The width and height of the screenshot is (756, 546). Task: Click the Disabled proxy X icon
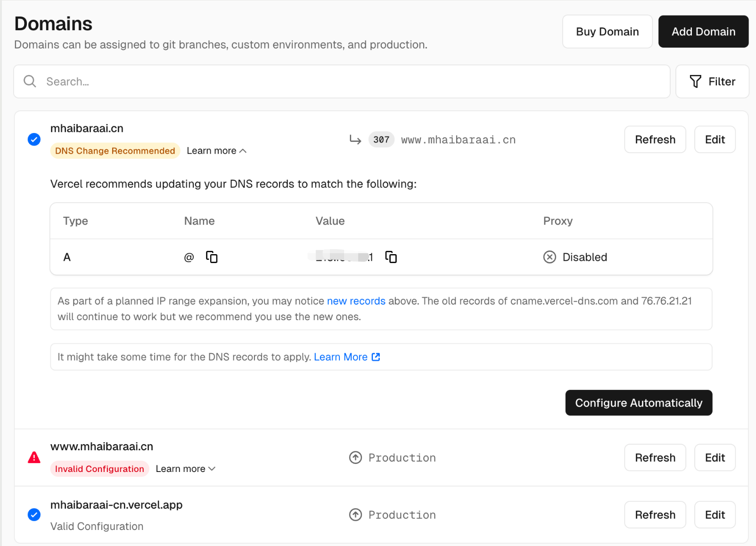coord(550,257)
